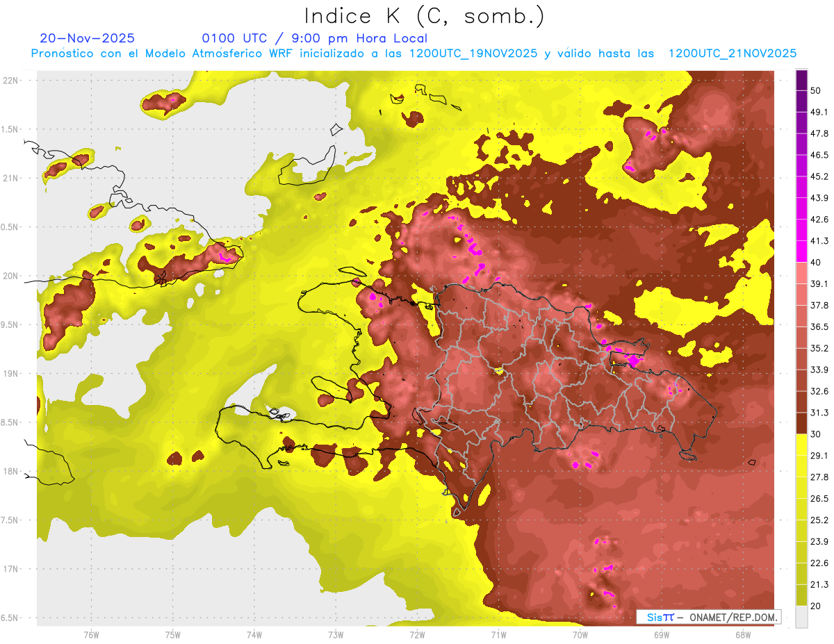This screenshot has height=644, width=834.
Task: Click the "19N" latitude label
Action: pyautogui.click(x=10, y=374)
